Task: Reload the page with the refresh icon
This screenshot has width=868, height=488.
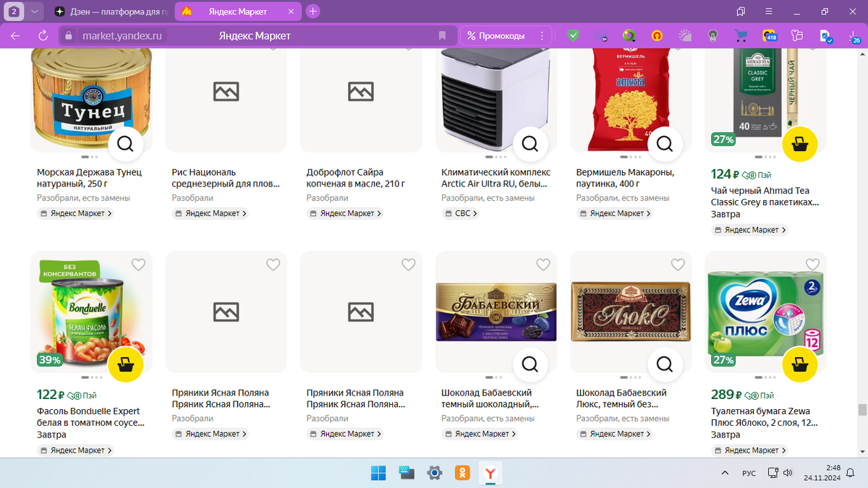Action: tap(43, 35)
